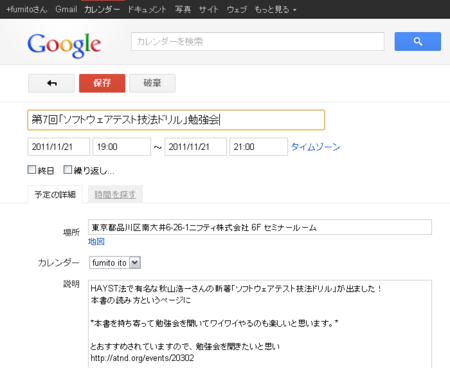This screenshot has height=368, width=450.
Task: Switch to the 予定の詳細 tab
Action: pyautogui.click(x=55, y=194)
